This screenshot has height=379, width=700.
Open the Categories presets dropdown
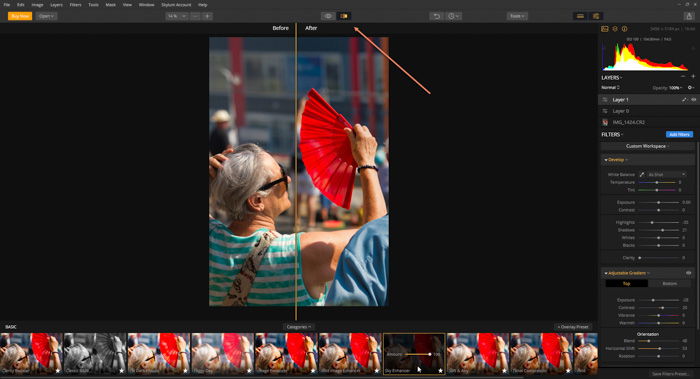click(298, 327)
